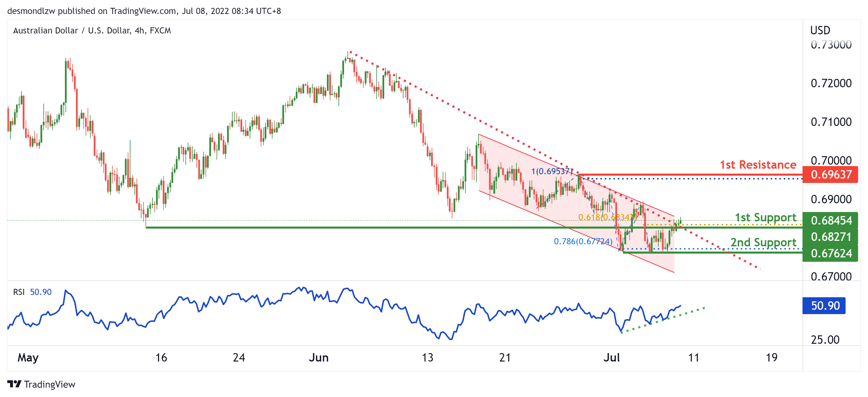Click the Jul date on time axis
Screen dimensions: 868x397
(x=611, y=357)
